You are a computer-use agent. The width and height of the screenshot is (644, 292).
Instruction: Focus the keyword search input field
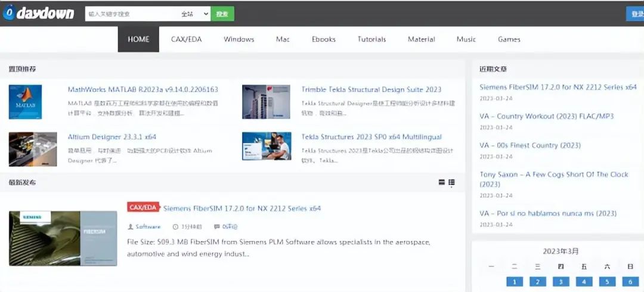click(132, 14)
